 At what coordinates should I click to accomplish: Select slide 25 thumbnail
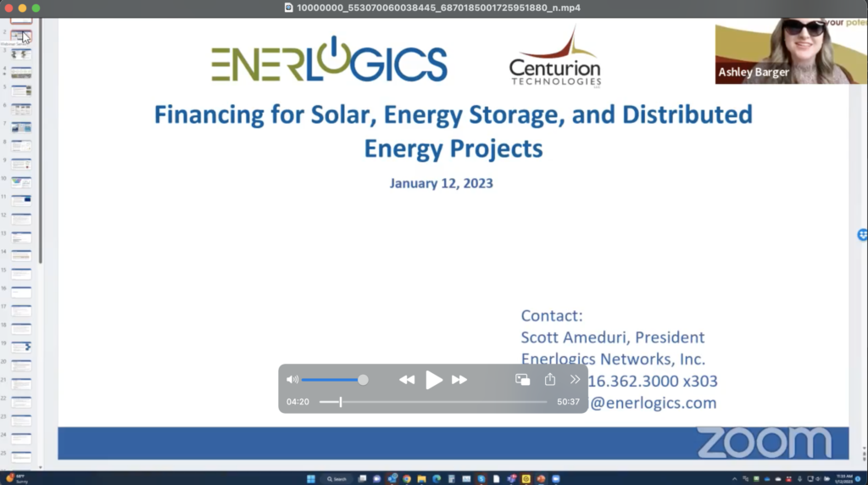(x=21, y=456)
